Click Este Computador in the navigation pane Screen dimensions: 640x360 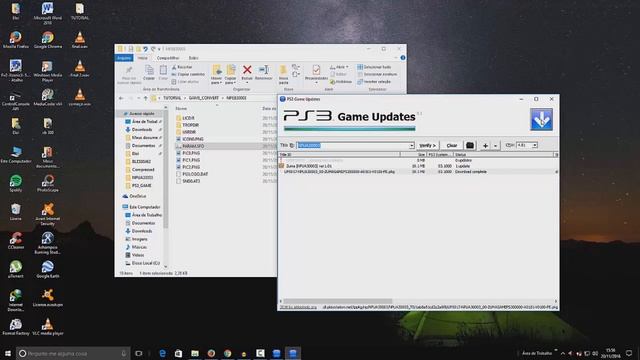click(x=144, y=207)
